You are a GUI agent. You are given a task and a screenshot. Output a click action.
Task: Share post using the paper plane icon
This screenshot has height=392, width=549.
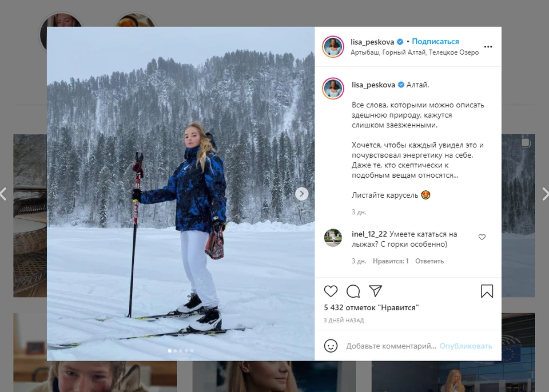point(375,291)
